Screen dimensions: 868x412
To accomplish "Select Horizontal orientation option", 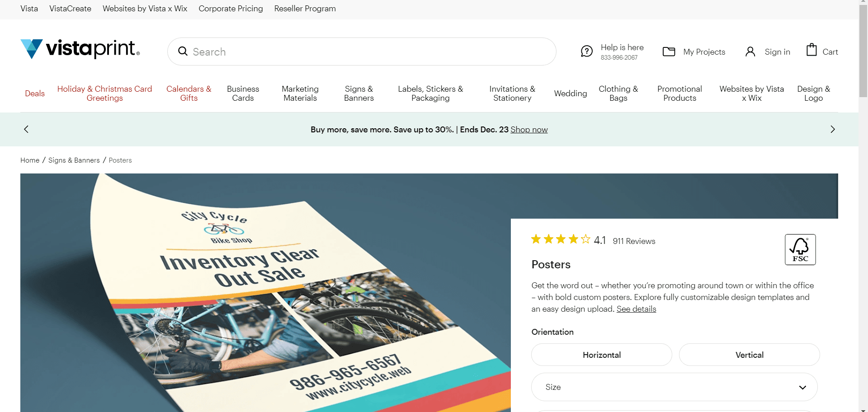I will click(x=602, y=355).
